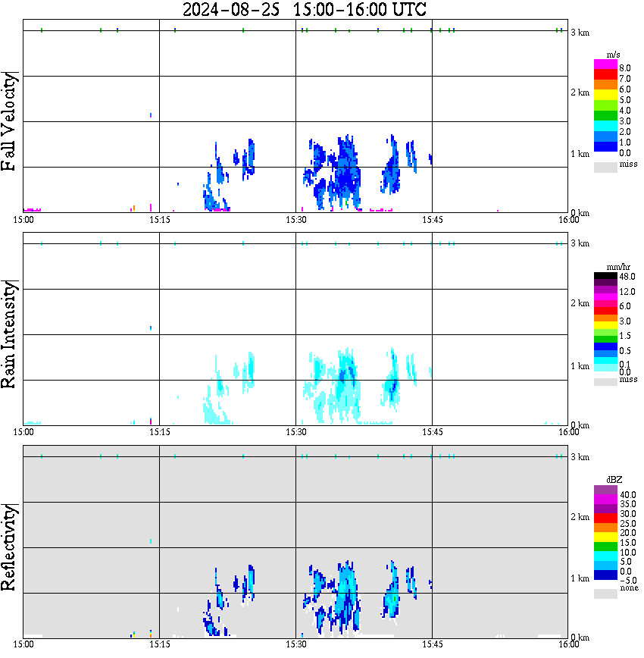Select yellow swatch in the mm/hr legend
This screenshot has height=658, width=644.
click(605, 325)
